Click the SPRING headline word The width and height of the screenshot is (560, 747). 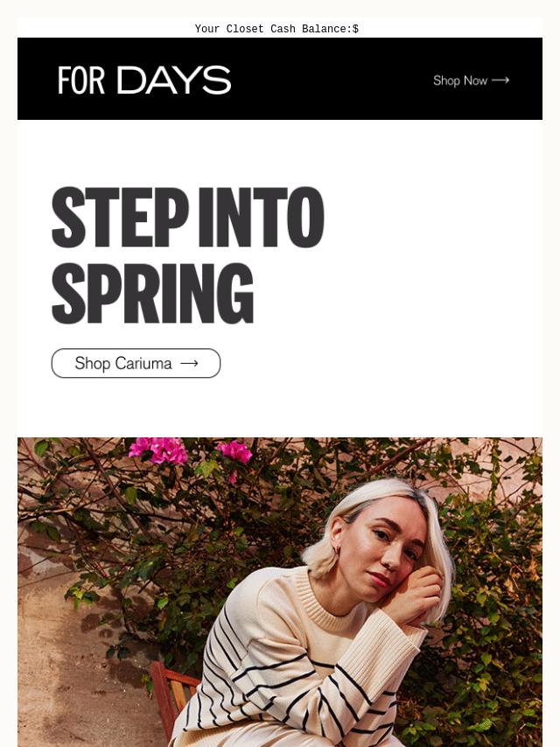152,294
